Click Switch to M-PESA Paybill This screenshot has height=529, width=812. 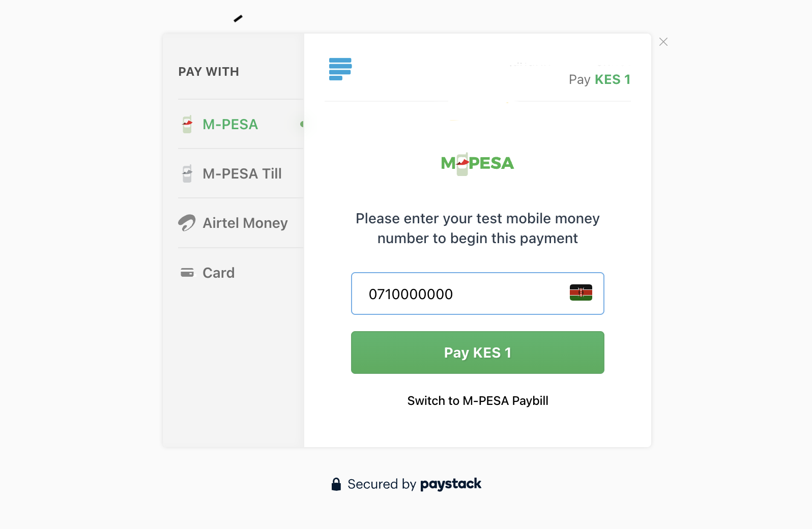click(477, 401)
